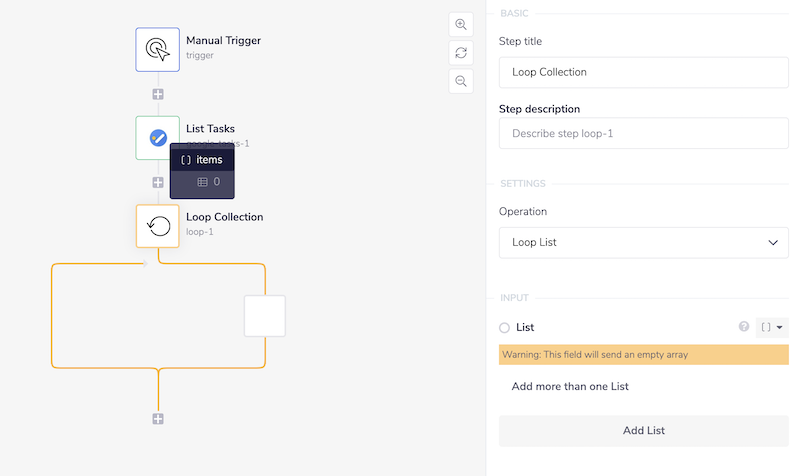Click the Add List button
800x476 pixels.
(x=643, y=431)
